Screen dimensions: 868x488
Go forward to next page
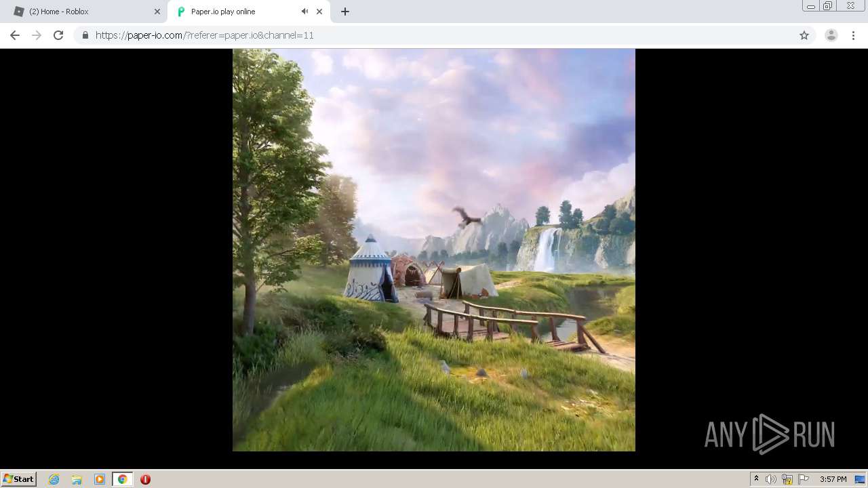click(37, 35)
